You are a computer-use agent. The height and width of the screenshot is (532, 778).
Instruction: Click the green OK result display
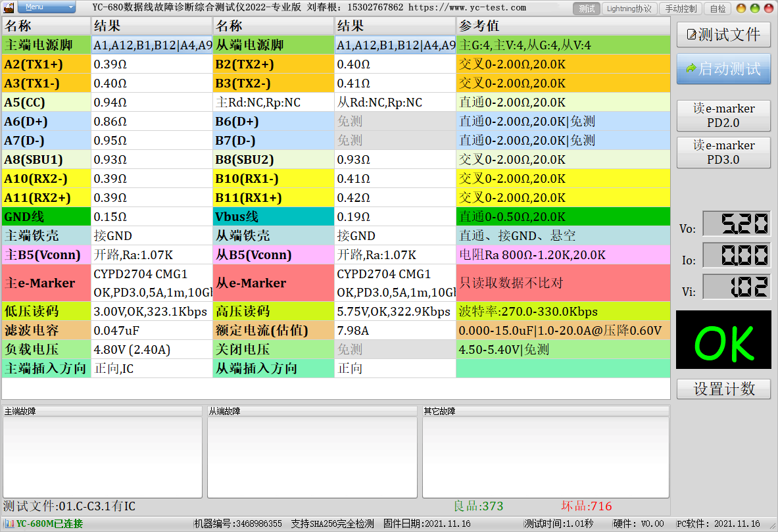point(723,339)
